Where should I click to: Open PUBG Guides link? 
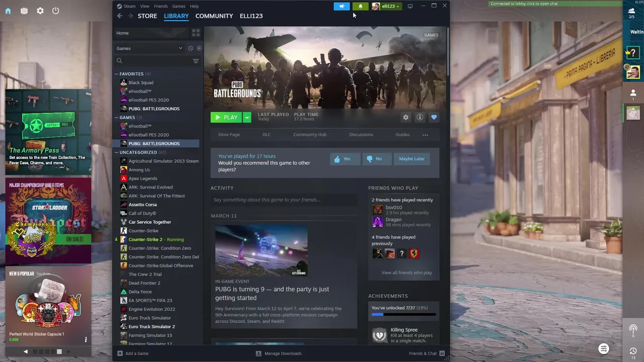point(403,135)
